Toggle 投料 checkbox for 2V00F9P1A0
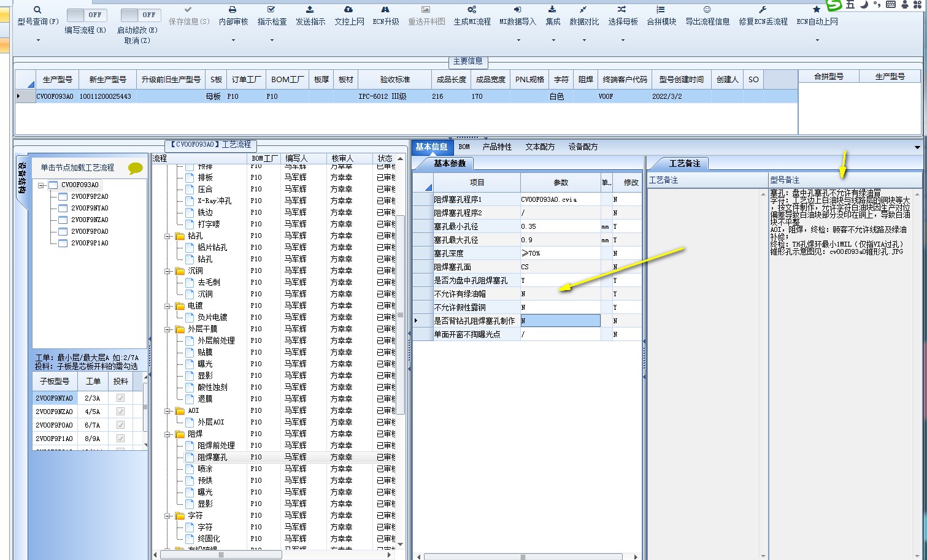Viewport: 927px width, 560px height. pos(120,439)
